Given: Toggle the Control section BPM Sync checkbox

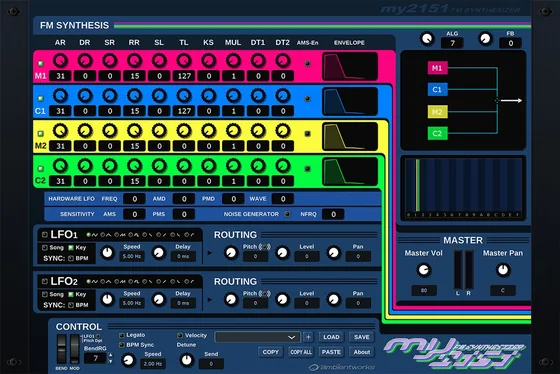Looking at the screenshot, I should click(x=121, y=345).
